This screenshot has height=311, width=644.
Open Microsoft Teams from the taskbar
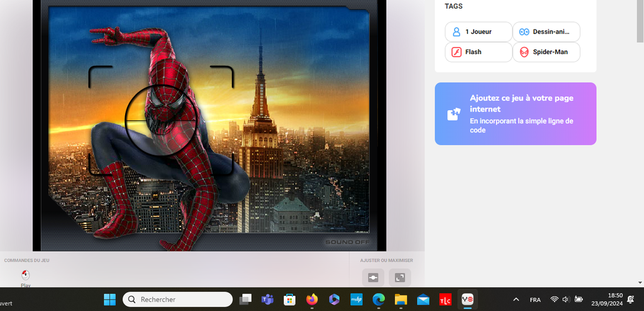[x=267, y=300]
